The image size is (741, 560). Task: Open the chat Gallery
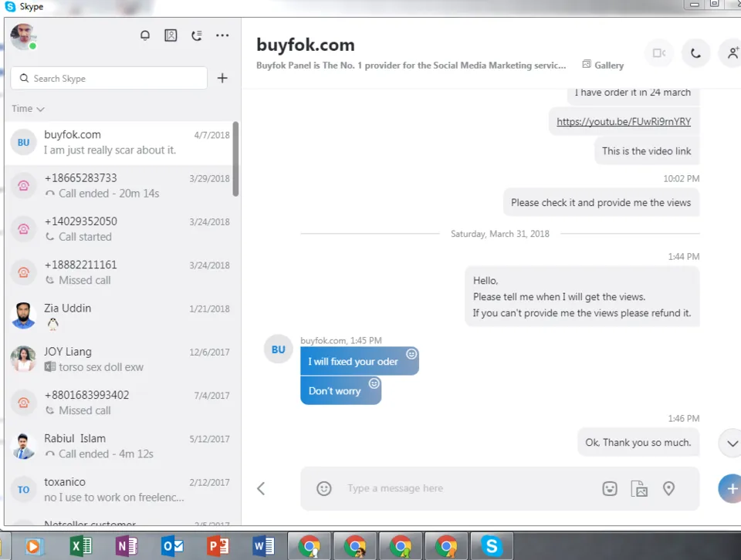pos(603,65)
